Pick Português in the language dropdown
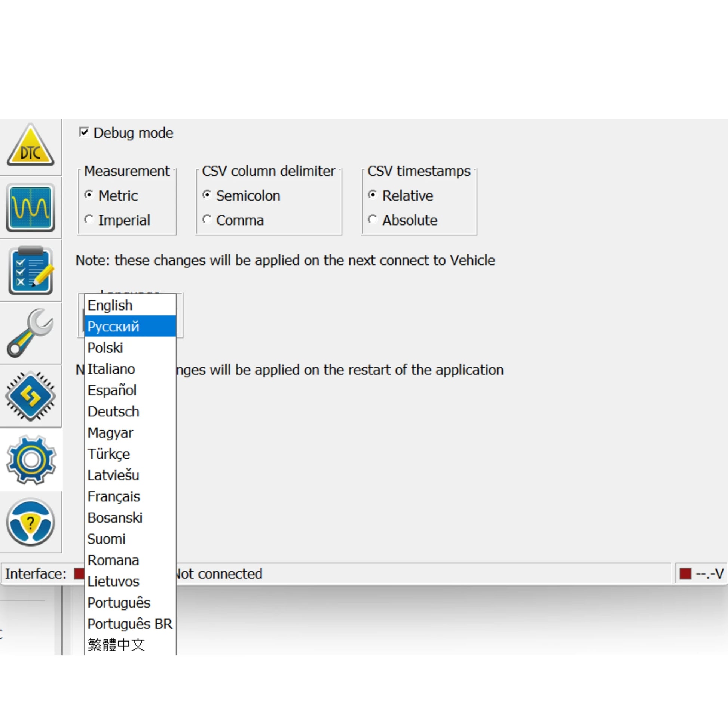This screenshot has height=728, width=728. 131,603
